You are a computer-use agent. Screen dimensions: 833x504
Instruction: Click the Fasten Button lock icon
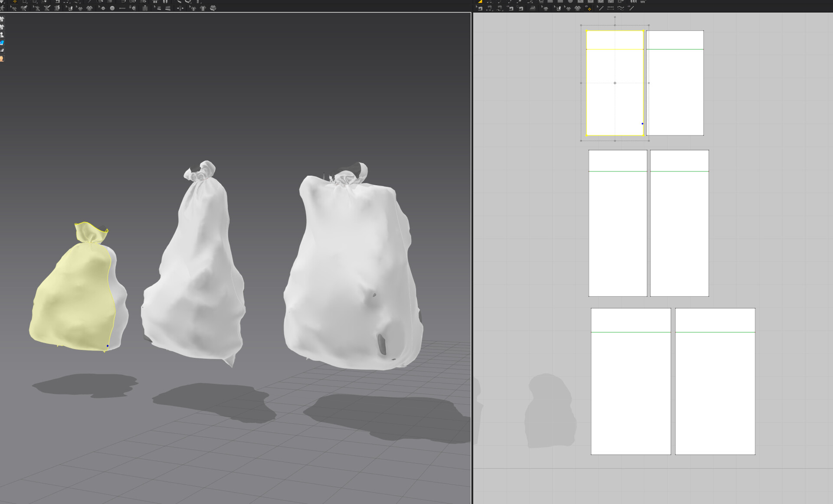[132, 8]
